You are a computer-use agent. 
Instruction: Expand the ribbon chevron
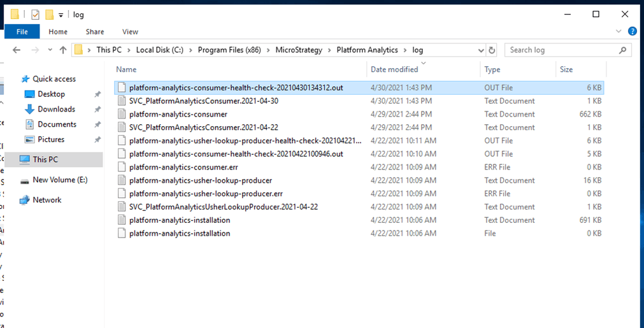(619, 31)
